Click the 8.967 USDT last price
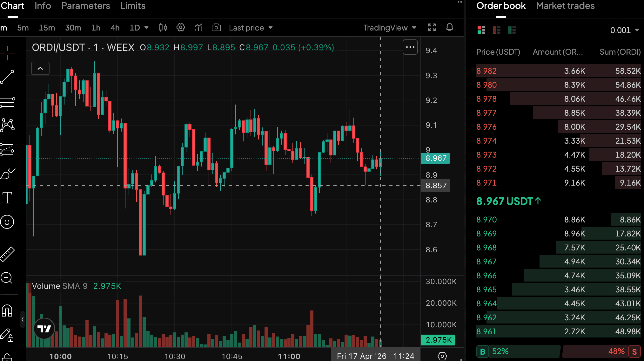This screenshot has width=644, height=361. click(509, 201)
